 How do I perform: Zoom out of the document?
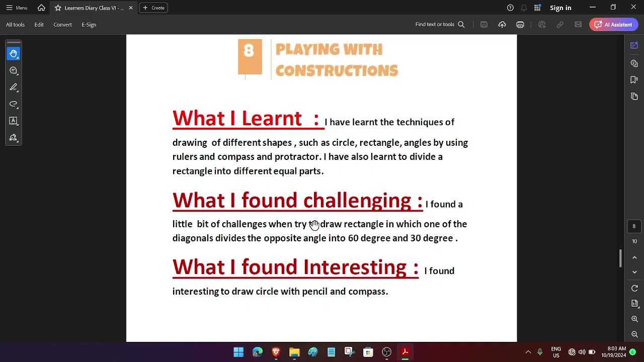(634, 334)
